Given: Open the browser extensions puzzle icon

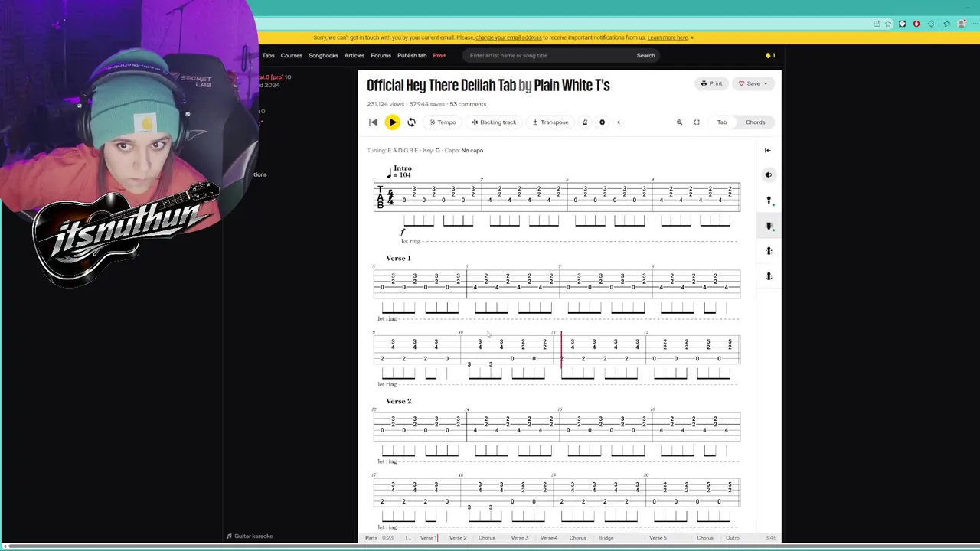Looking at the screenshot, I should 931,24.
